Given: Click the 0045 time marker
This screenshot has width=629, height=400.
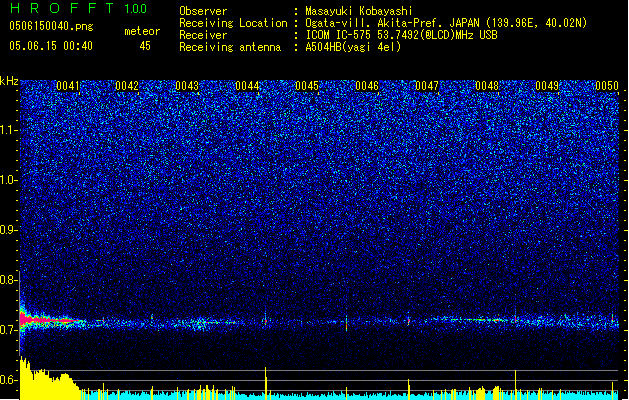Looking at the screenshot, I should point(307,86).
